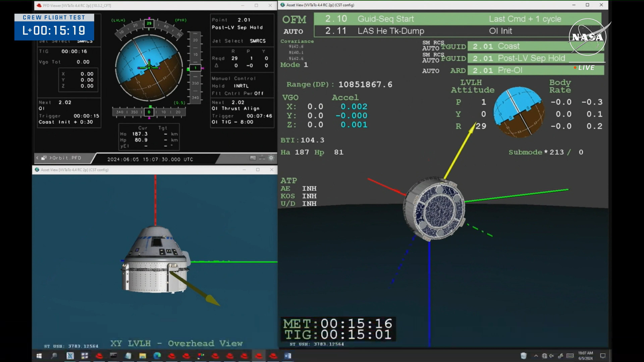Viewport: 644px width, 362px height.
Task: Click the PFD Viewer title bar app icon
Action: tap(39, 5)
